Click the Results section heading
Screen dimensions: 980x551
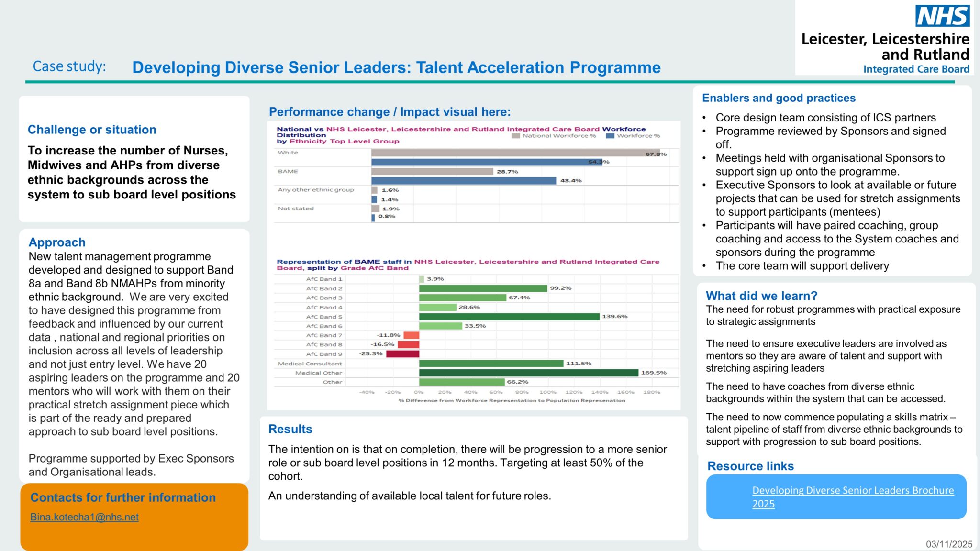pyautogui.click(x=290, y=429)
